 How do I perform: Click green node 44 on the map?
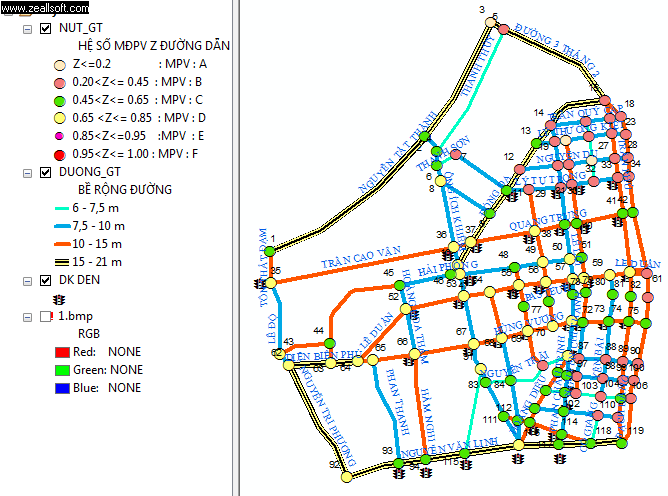click(x=329, y=343)
